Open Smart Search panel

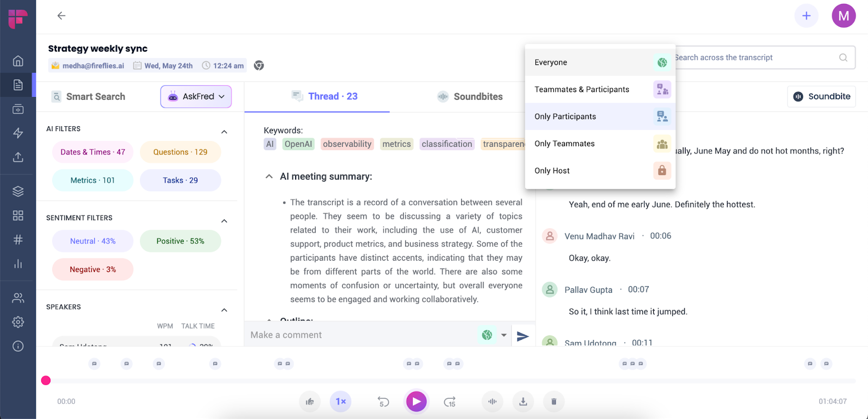88,96
